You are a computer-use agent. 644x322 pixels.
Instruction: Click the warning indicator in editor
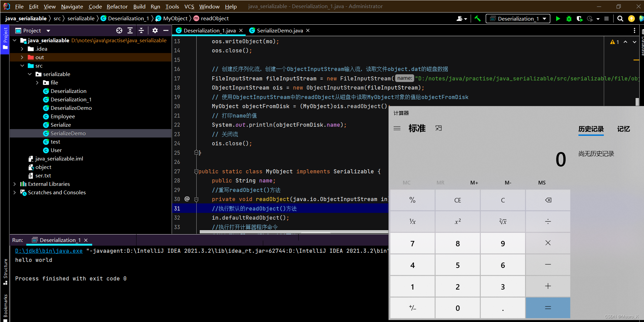(x=615, y=42)
